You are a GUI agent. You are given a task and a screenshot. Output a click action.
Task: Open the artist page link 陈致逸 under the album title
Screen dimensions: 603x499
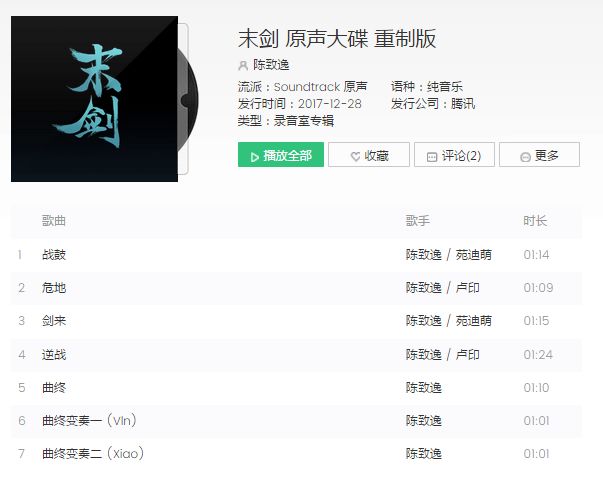[271, 65]
